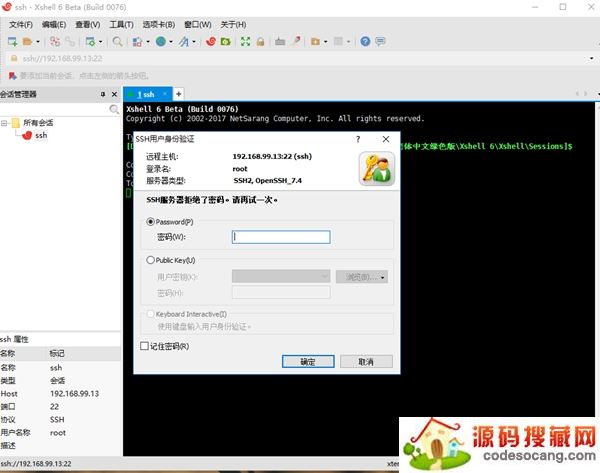Check the 记住密码(R) checkbox
This screenshot has height=473, width=600.
tap(144, 346)
